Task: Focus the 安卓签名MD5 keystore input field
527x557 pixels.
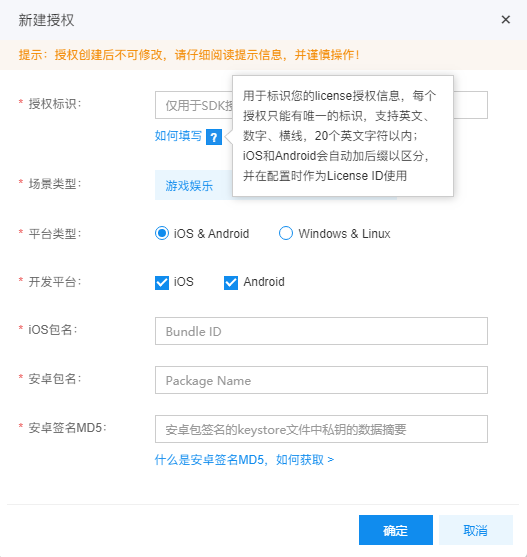Action: tap(321, 429)
